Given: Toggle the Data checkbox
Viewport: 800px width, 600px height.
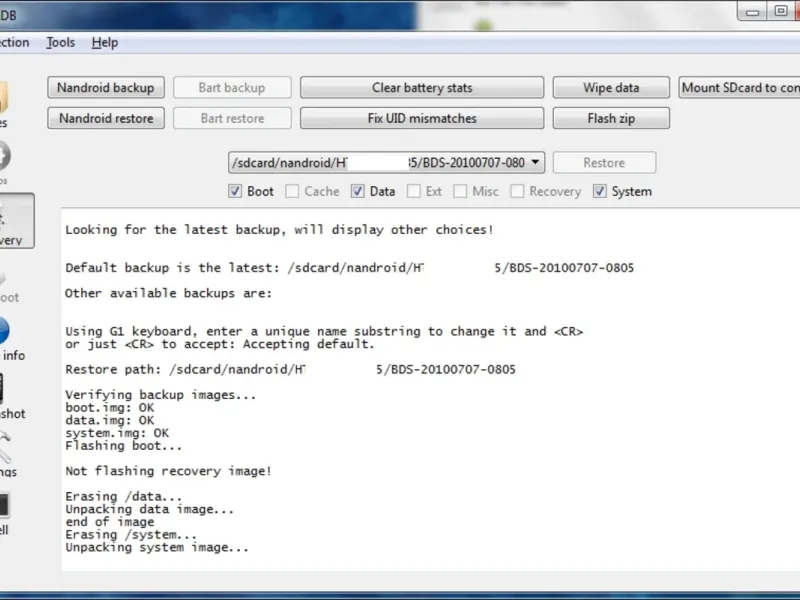Looking at the screenshot, I should point(357,191).
